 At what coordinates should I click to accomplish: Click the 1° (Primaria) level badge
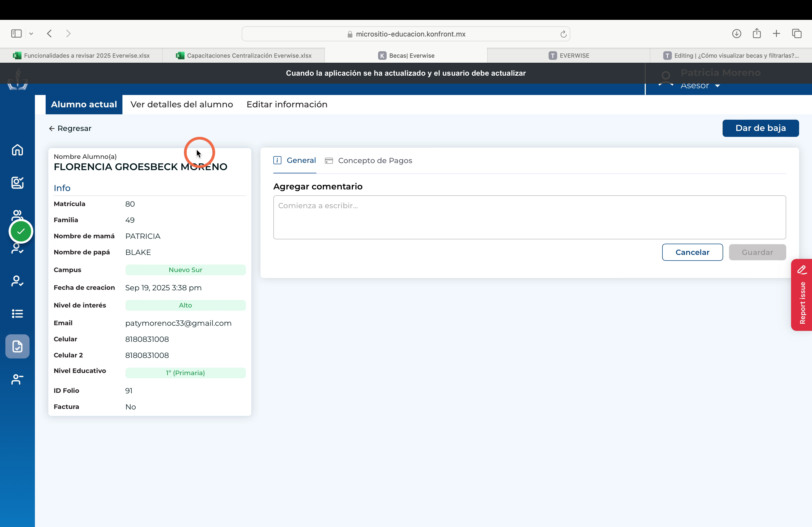[x=185, y=373]
